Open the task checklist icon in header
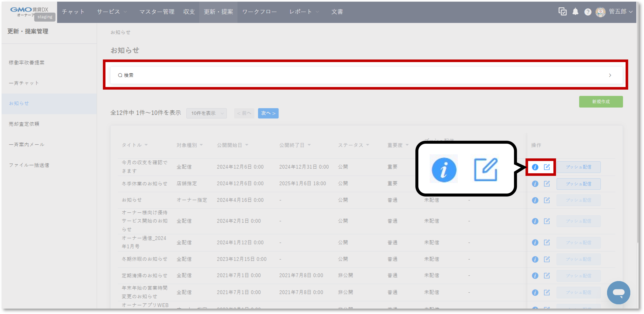644x314 pixels. (562, 12)
